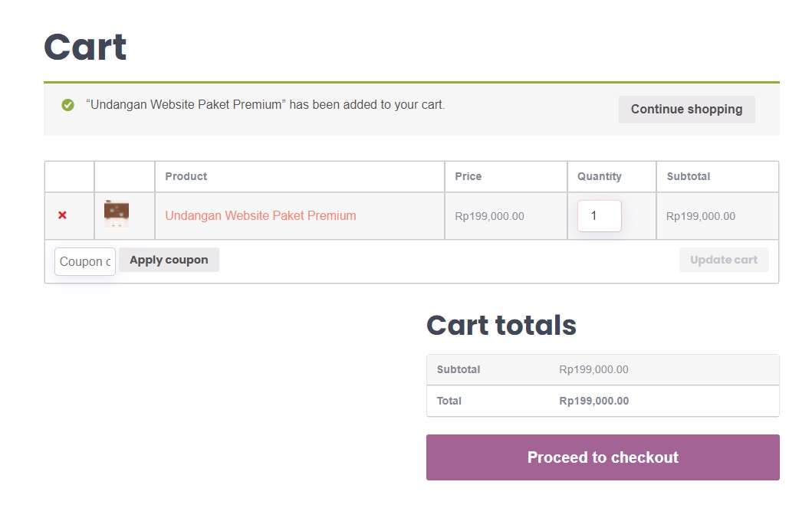Click the Cart totals heading

click(x=501, y=325)
